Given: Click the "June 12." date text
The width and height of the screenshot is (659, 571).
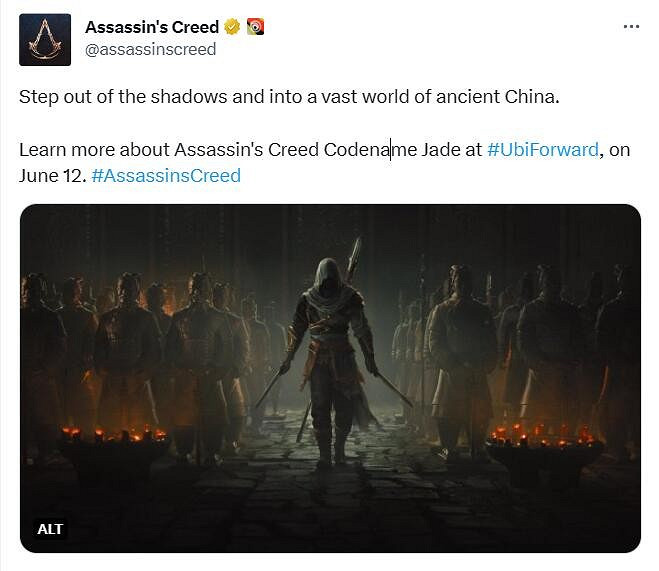Looking at the screenshot, I should point(52,175).
